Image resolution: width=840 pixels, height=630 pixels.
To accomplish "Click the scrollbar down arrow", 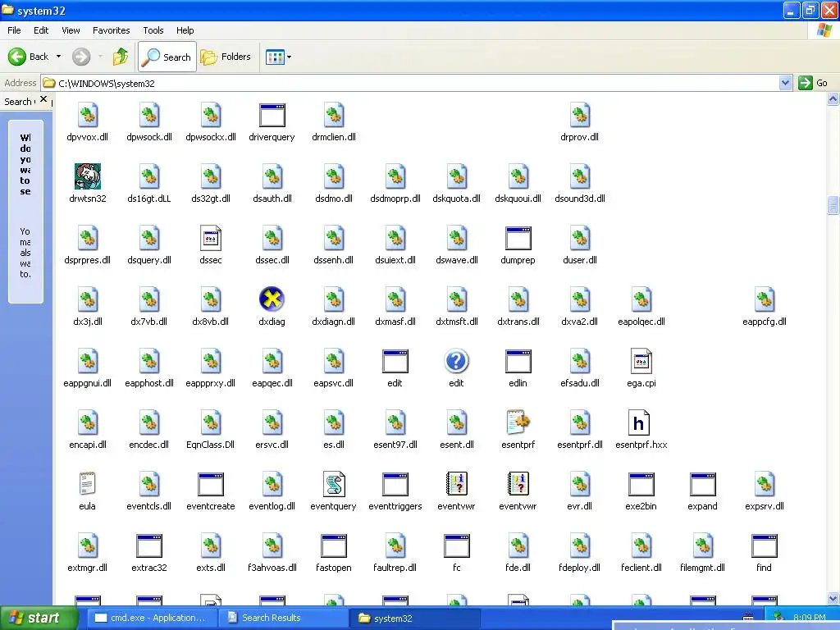I will [833, 599].
